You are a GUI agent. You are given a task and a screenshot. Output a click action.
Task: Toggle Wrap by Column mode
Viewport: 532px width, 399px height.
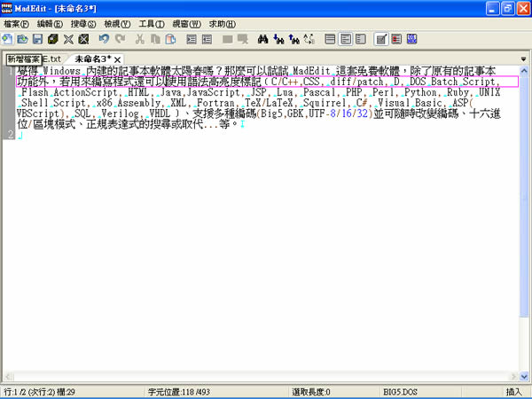[x=361, y=39]
